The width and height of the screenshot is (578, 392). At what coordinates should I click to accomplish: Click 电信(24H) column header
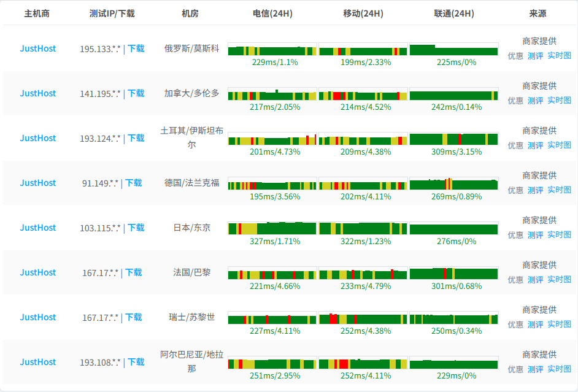coord(272,13)
